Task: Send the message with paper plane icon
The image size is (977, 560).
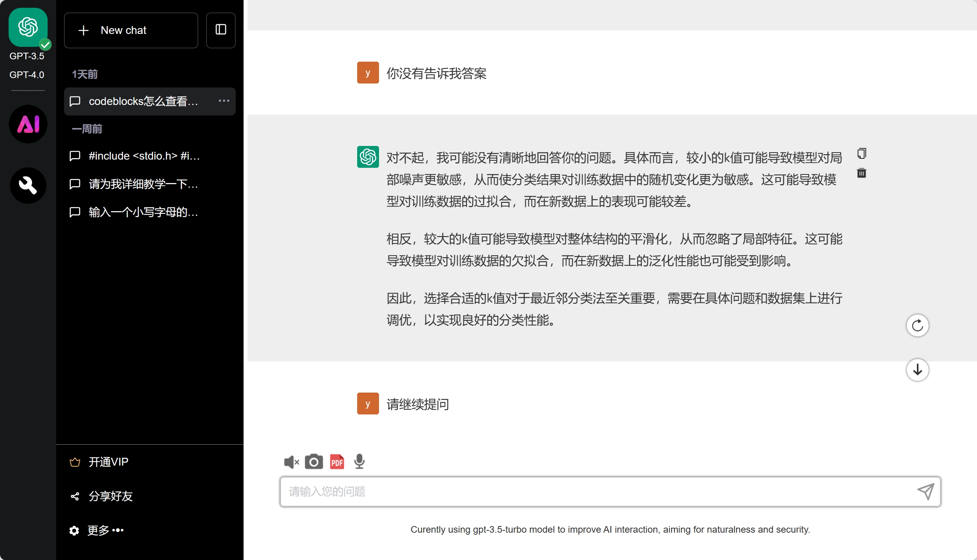Action: 925,491
